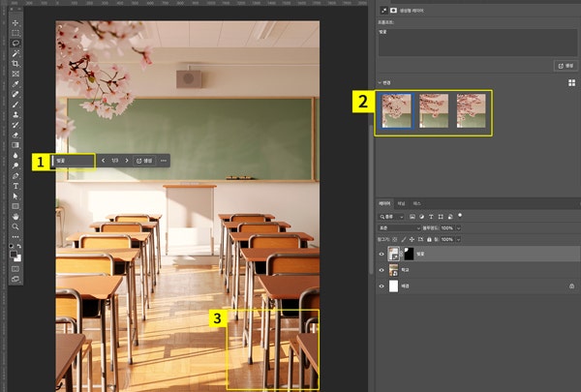Click the foreground color swatch
Image resolution: width=581 pixels, height=392 pixels.
[14, 255]
